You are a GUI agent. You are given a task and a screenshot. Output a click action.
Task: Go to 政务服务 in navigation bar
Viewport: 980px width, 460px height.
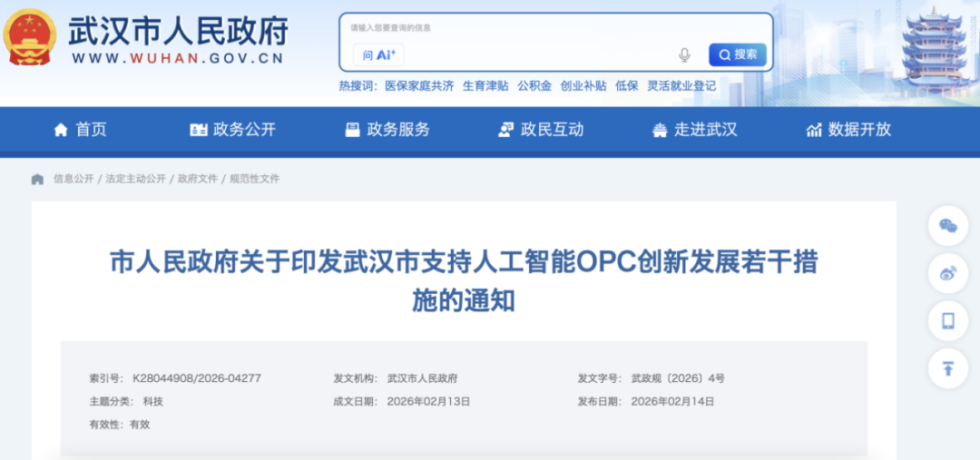pyautogui.click(x=387, y=130)
